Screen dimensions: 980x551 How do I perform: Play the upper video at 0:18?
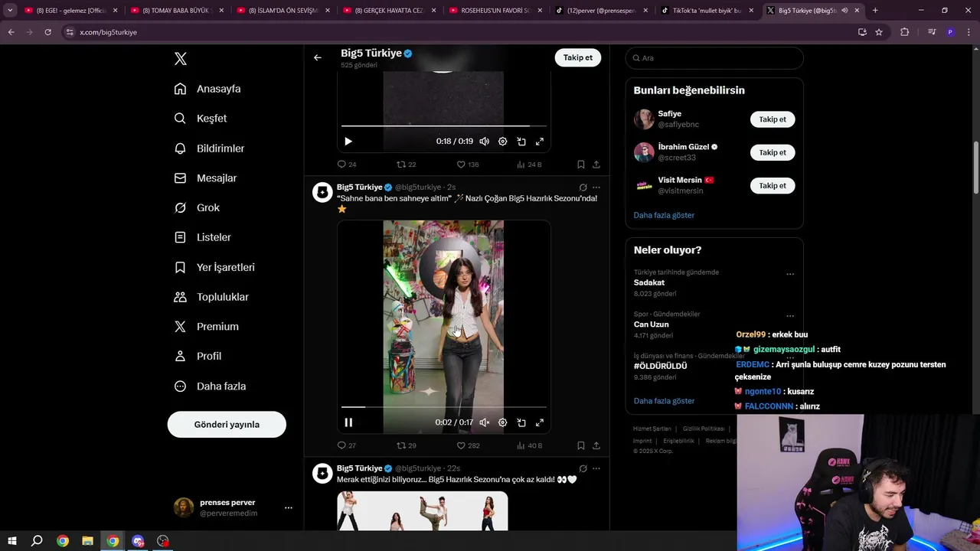(348, 142)
